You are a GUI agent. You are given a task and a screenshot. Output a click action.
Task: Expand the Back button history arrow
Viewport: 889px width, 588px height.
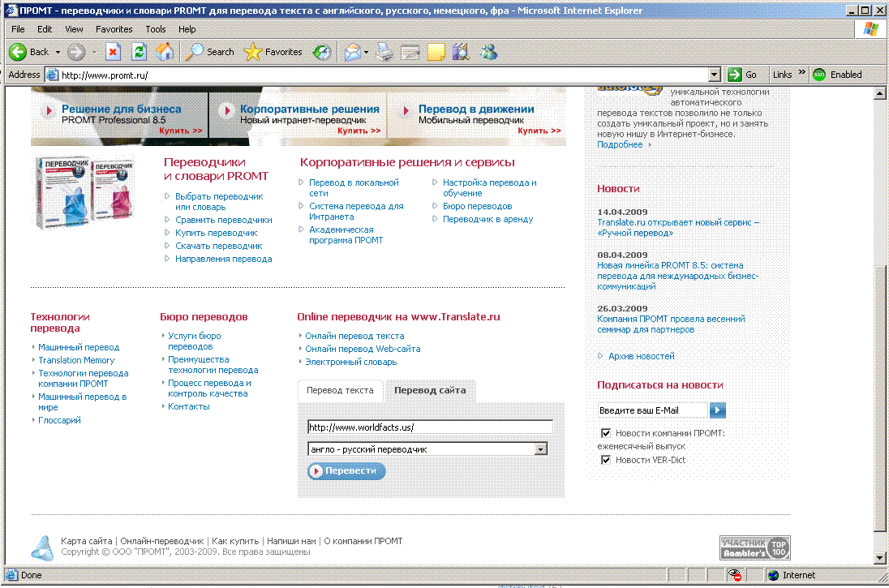click(x=58, y=52)
